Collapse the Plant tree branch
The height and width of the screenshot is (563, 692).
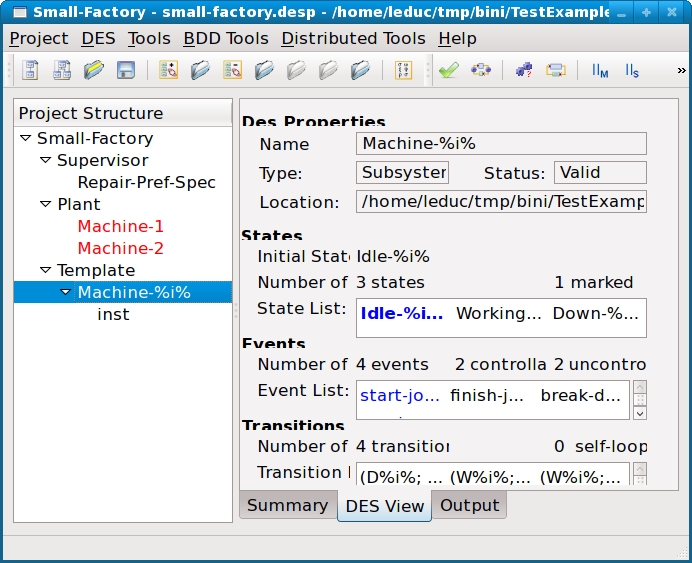coord(46,205)
